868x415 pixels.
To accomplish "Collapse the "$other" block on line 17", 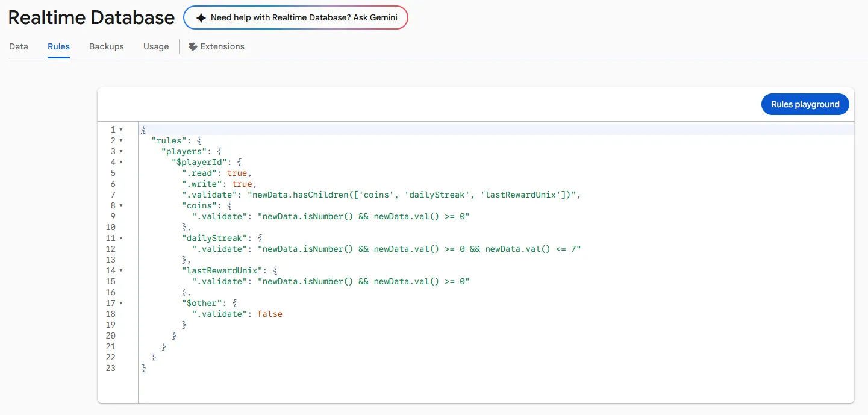I will click(120, 303).
